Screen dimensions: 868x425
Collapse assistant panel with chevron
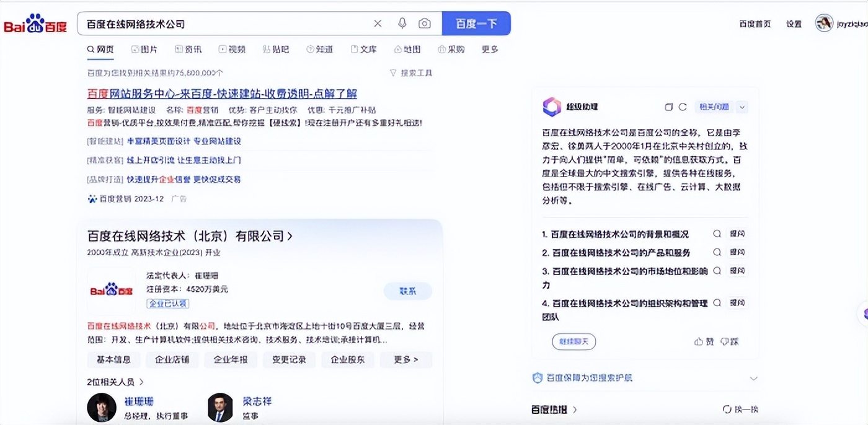coord(743,107)
